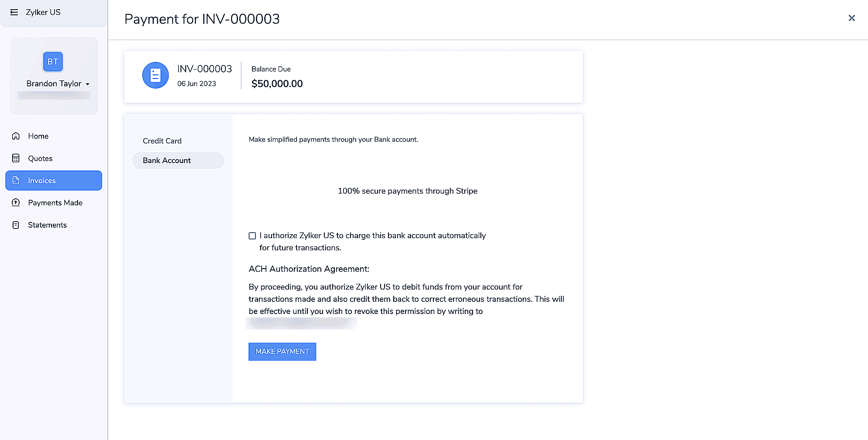868x440 pixels.
Task: Click the $50,000.00 balance due amount
Action: point(277,84)
